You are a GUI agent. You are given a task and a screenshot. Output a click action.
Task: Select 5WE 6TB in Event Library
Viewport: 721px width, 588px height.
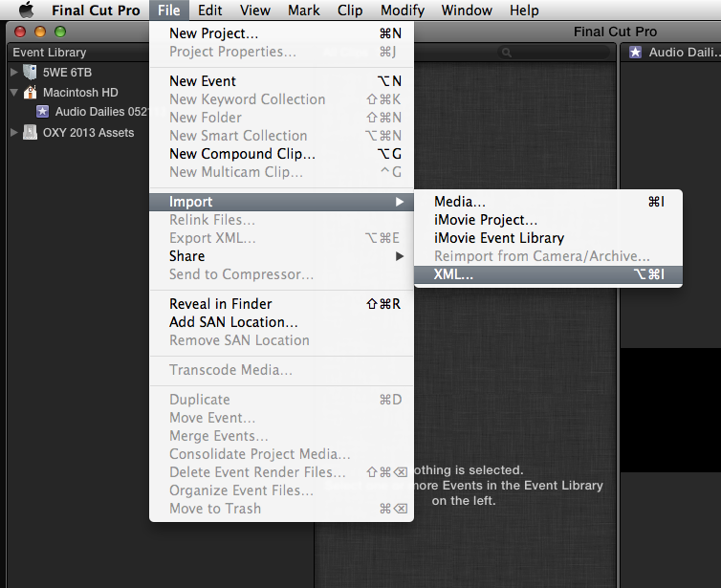(x=67, y=72)
